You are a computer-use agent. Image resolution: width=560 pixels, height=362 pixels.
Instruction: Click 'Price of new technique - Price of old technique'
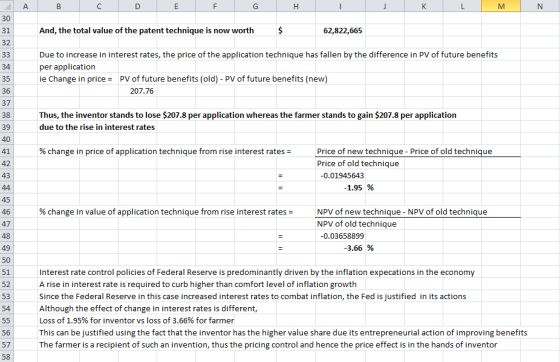coord(404,151)
